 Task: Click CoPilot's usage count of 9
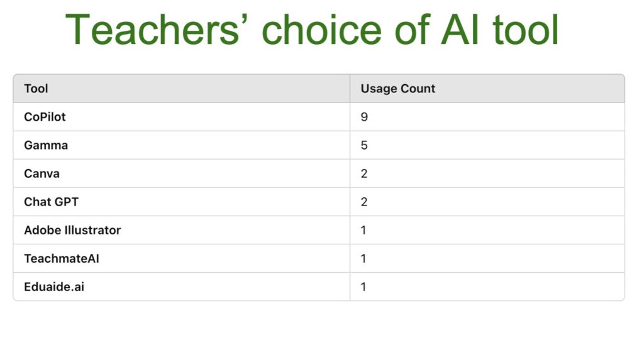(x=364, y=117)
